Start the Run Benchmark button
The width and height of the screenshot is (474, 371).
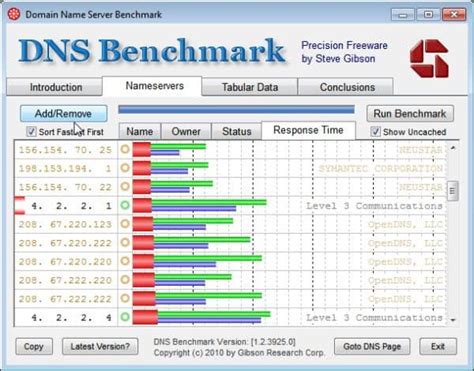coord(410,114)
